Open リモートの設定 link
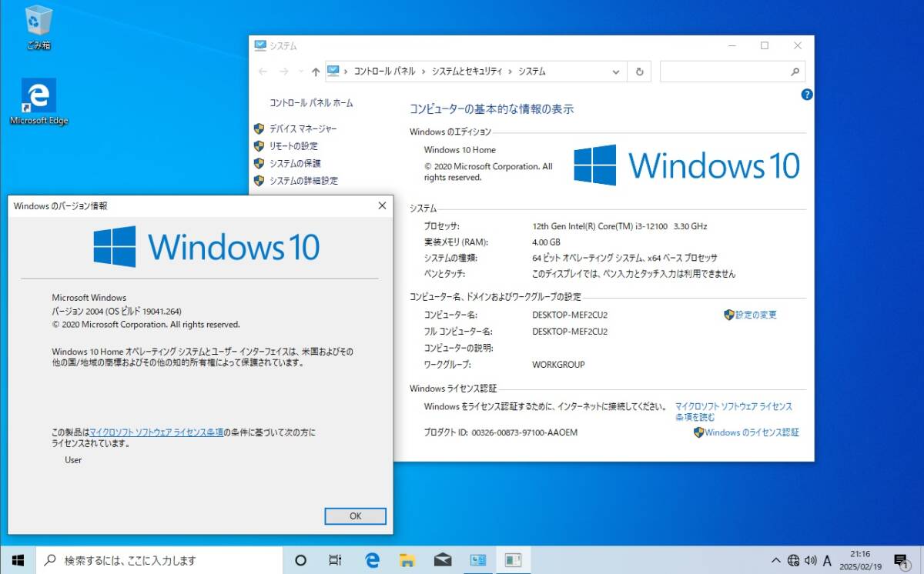Viewport: 924px width, 574px height. coord(293,146)
